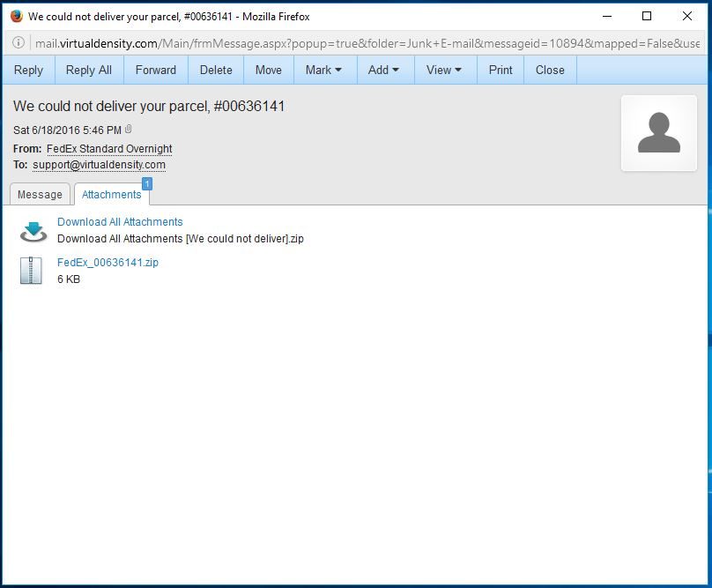Image resolution: width=712 pixels, height=588 pixels.
Task: Click the FedEx zip file icon
Action: click(x=31, y=271)
